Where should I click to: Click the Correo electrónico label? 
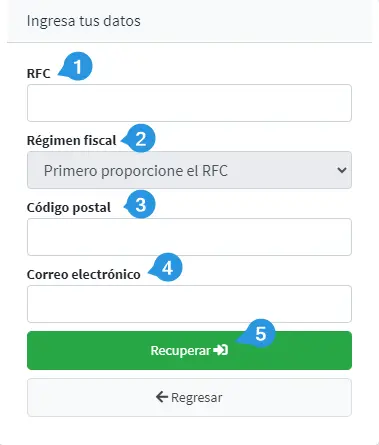tap(84, 275)
